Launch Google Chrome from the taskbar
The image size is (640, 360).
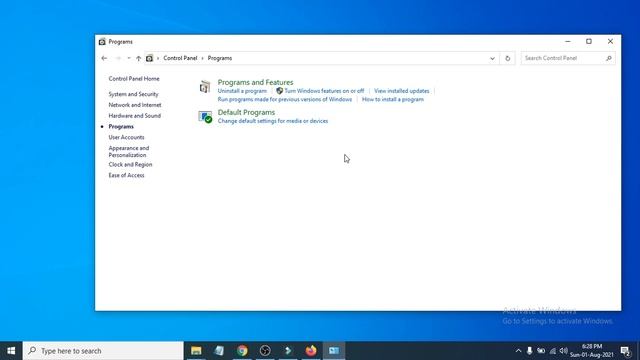point(242,351)
